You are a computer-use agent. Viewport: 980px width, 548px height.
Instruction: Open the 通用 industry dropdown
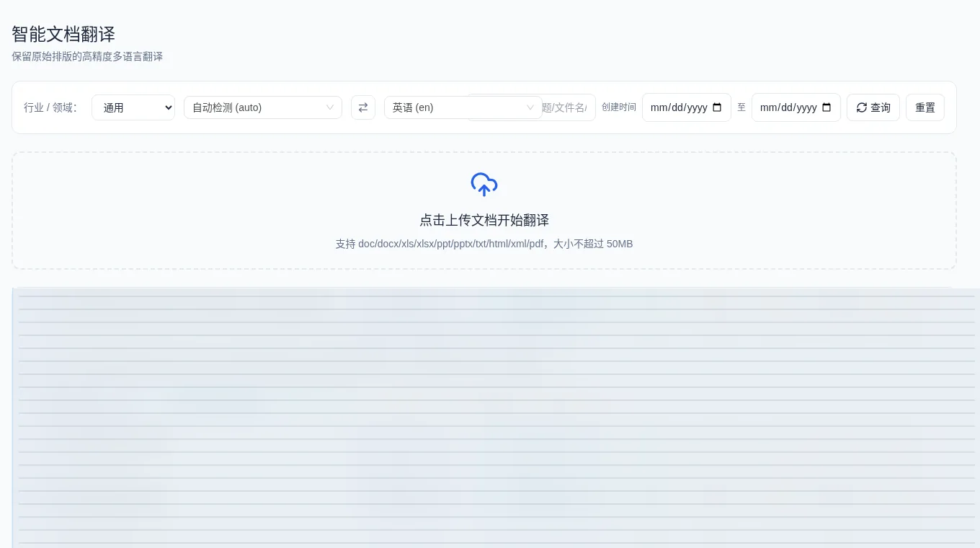click(x=133, y=107)
